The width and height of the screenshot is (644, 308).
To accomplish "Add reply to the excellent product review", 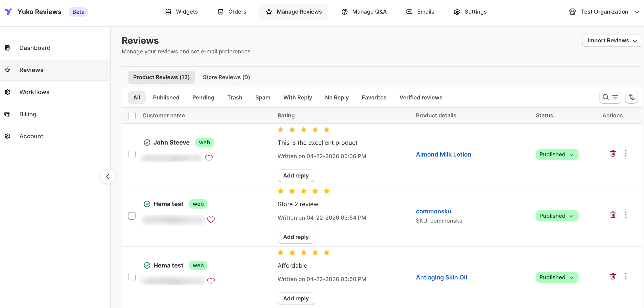I will (x=296, y=175).
